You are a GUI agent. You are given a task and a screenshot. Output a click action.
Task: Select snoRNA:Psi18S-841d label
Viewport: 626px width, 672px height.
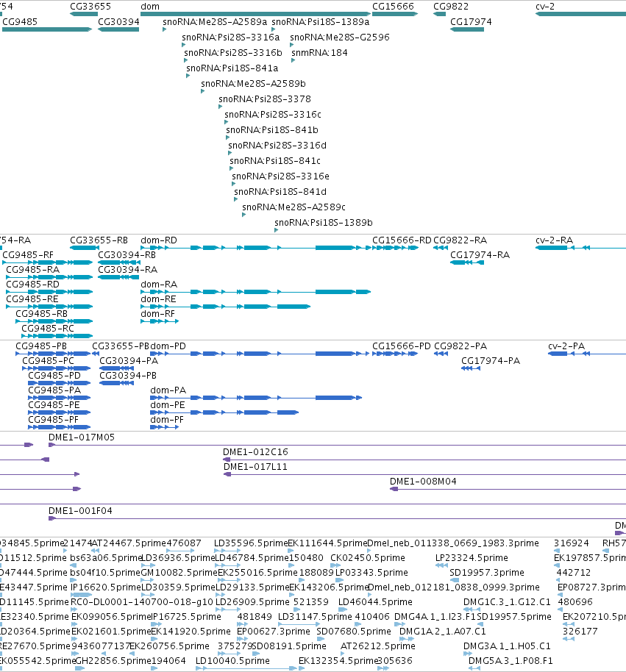pos(280,192)
